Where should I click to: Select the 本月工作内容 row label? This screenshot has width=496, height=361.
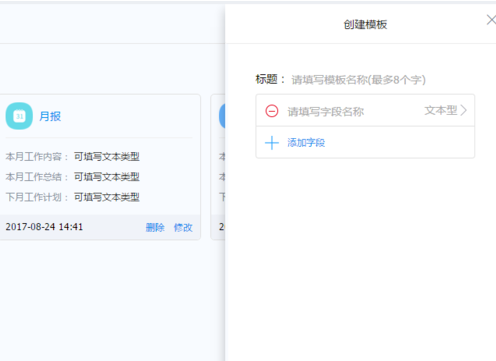[x=37, y=156]
